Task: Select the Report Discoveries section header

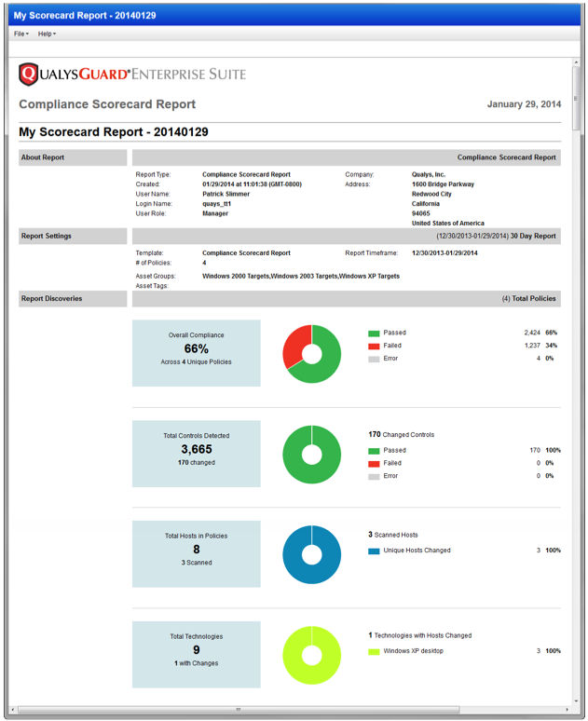Action: pos(73,298)
